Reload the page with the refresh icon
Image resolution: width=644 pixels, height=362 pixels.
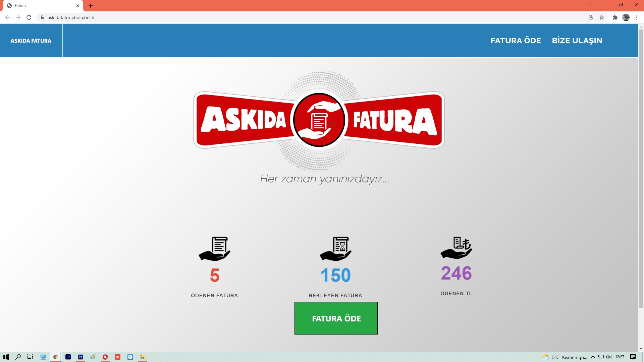pyautogui.click(x=29, y=17)
